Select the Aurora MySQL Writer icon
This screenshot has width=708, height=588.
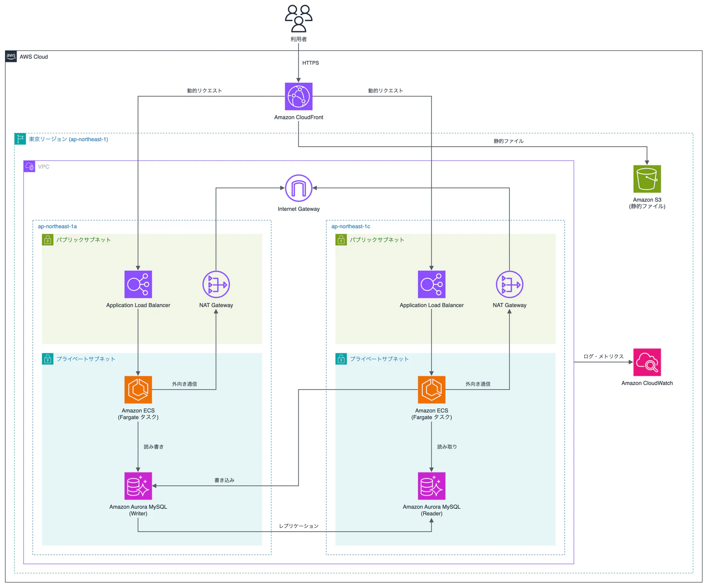[138, 486]
